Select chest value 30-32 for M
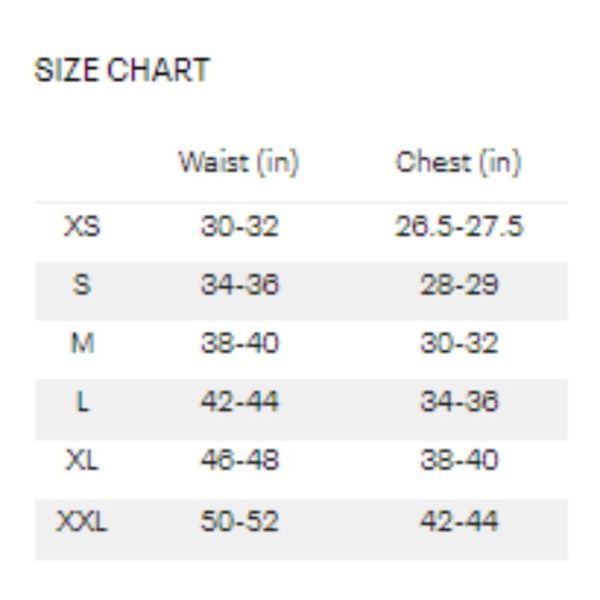 pos(459,343)
